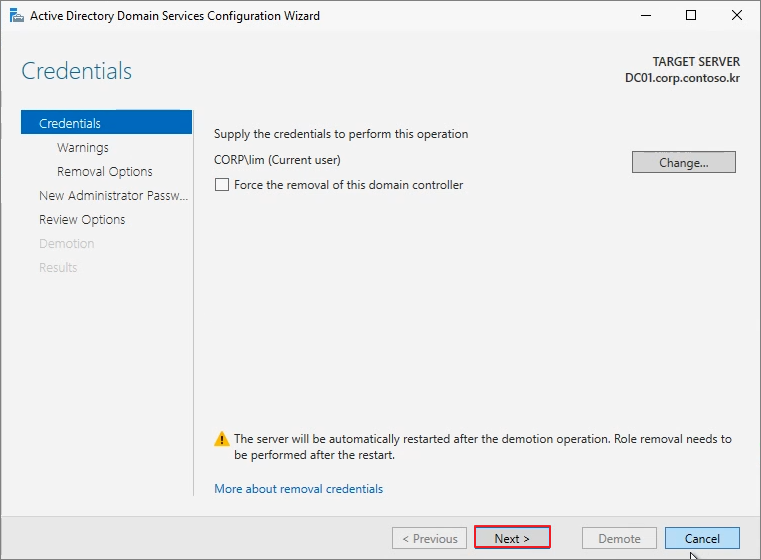Enable Force the removal of this domain controller

click(x=222, y=185)
